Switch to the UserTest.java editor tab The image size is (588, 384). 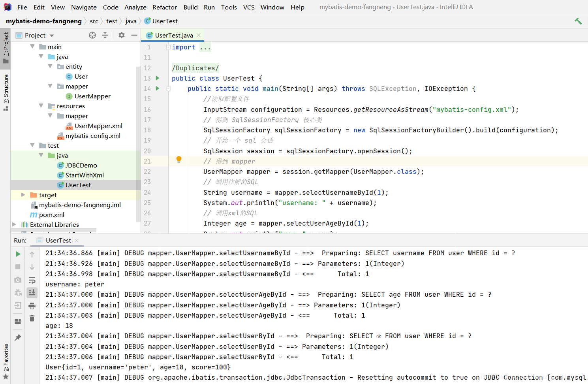pyautogui.click(x=173, y=35)
